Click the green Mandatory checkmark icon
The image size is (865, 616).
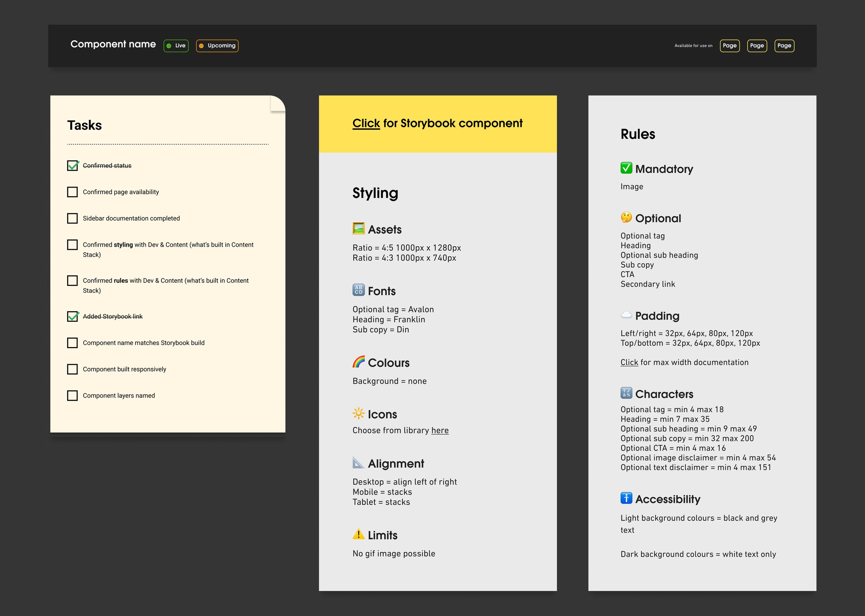626,167
